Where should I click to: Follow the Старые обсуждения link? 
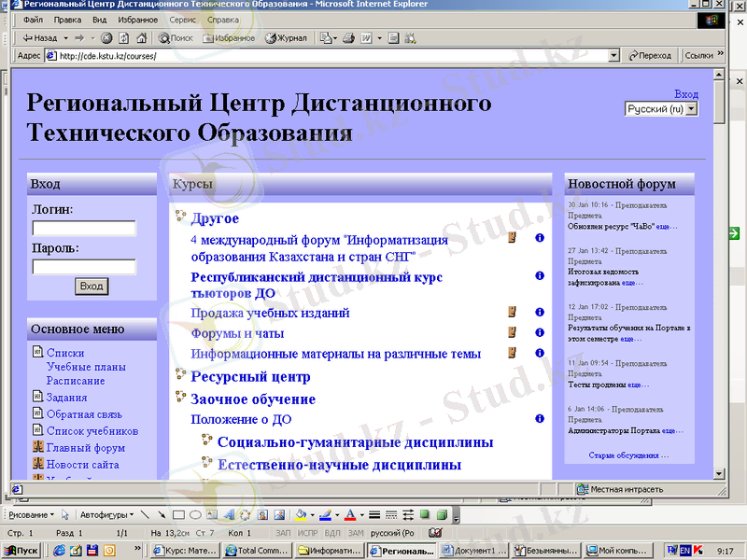pos(628,455)
